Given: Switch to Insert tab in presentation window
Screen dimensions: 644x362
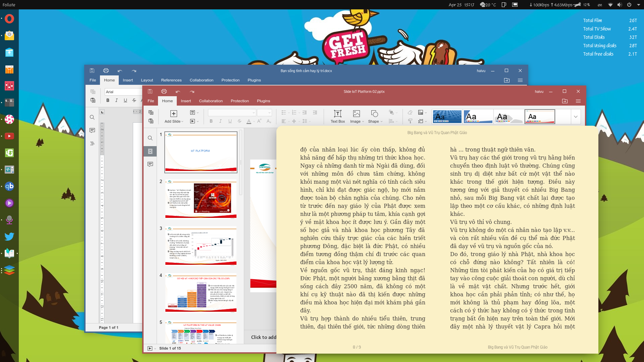Looking at the screenshot, I should (186, 101).
